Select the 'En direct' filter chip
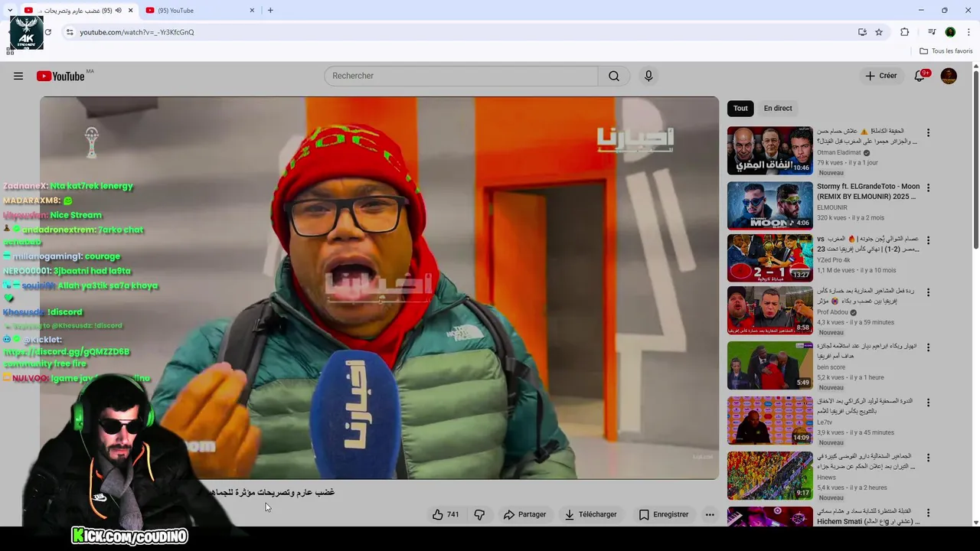Screen dimensions: 980x551 [x=778, y=108]
